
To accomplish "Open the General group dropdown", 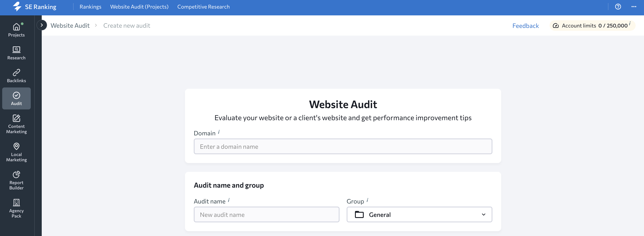I will pyautogui.click(x=419, y=214).
